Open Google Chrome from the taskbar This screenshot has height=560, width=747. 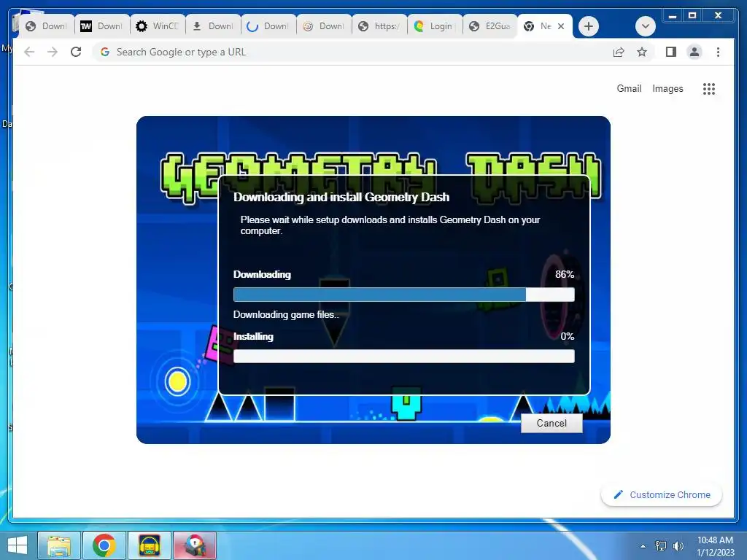[104, 545]
